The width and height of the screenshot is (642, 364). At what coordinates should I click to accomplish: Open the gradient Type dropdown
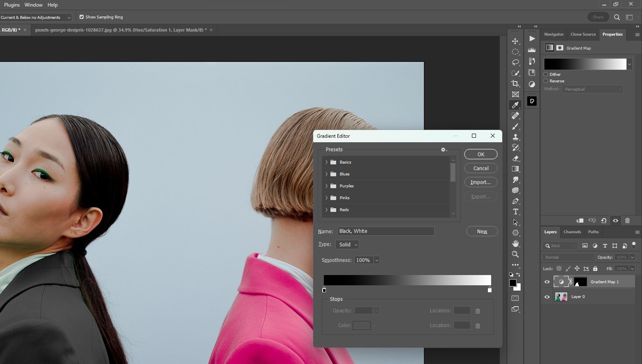347,245
